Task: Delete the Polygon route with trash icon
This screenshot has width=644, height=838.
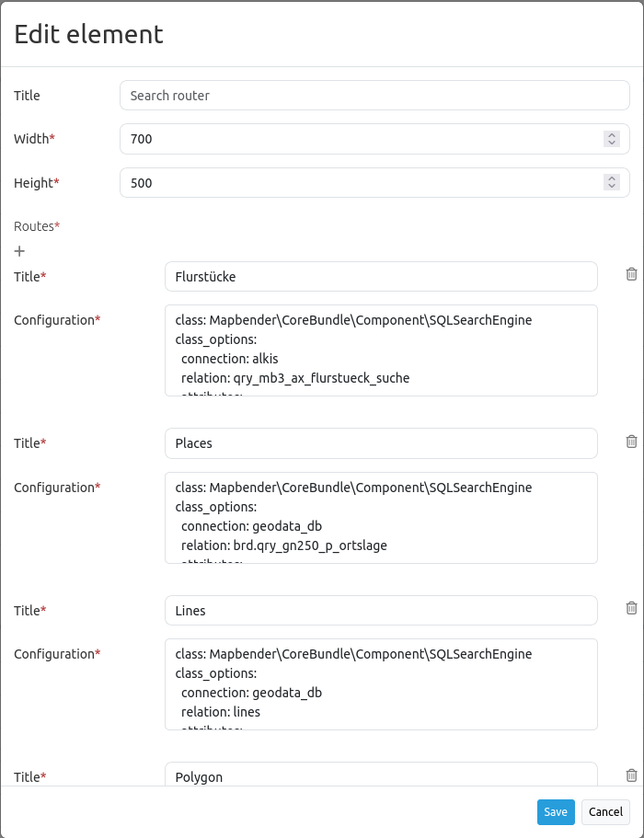Action: point(631,775)
